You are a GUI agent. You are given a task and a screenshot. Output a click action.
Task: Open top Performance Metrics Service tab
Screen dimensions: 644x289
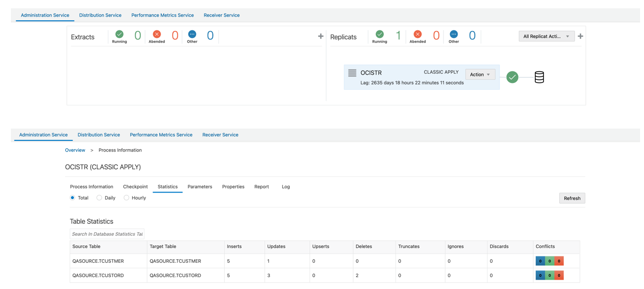pyautogui.click(x=162, y=15)
